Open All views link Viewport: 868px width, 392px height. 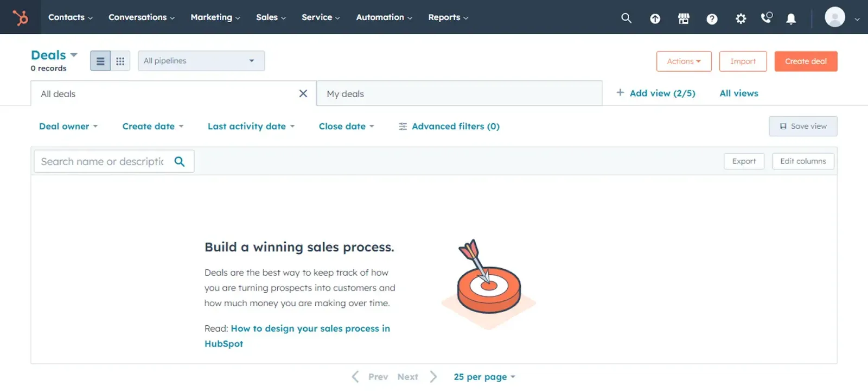(x=739, y=93)
